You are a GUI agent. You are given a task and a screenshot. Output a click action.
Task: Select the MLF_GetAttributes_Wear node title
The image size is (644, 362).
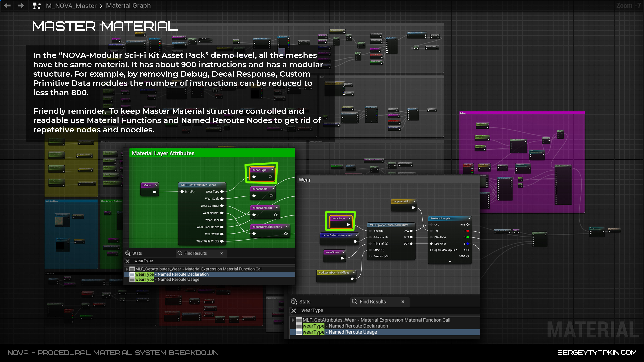pyautogui.click(x=199, y=185)
